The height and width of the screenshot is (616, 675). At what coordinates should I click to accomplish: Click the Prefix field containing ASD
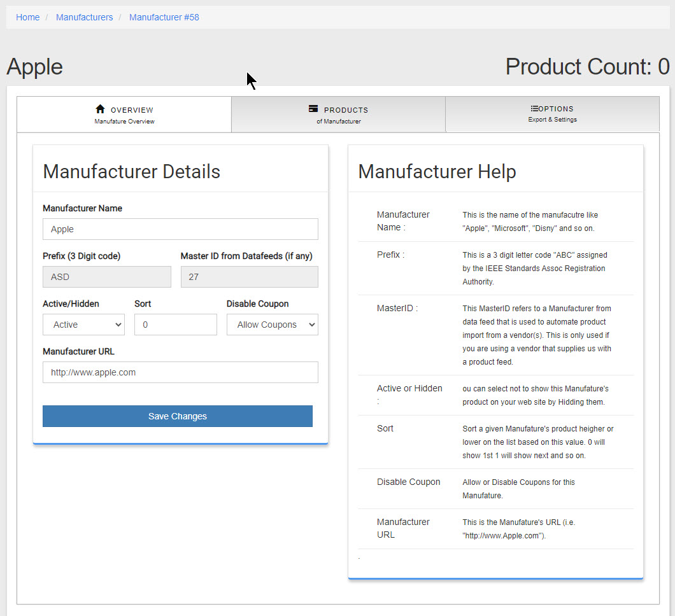point(106,277)
